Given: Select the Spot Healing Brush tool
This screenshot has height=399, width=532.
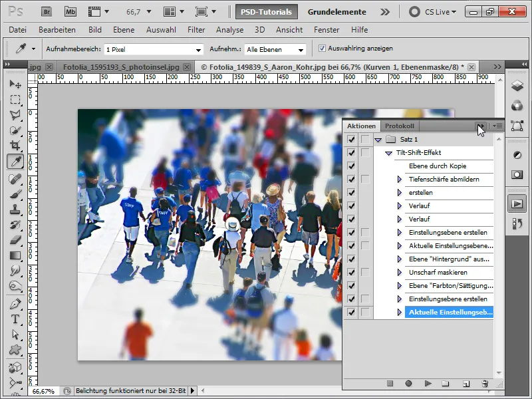Looking at the screenshot, I should 15,179.
